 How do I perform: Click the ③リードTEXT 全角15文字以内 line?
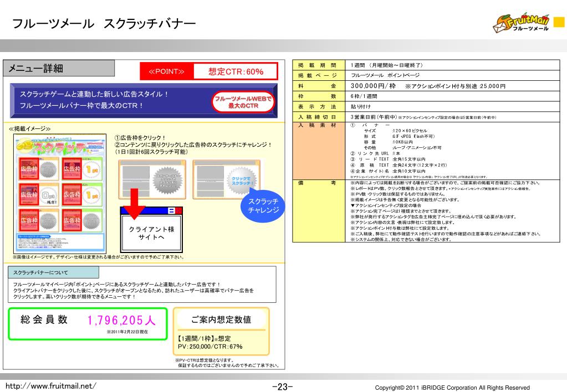[387, 159]
